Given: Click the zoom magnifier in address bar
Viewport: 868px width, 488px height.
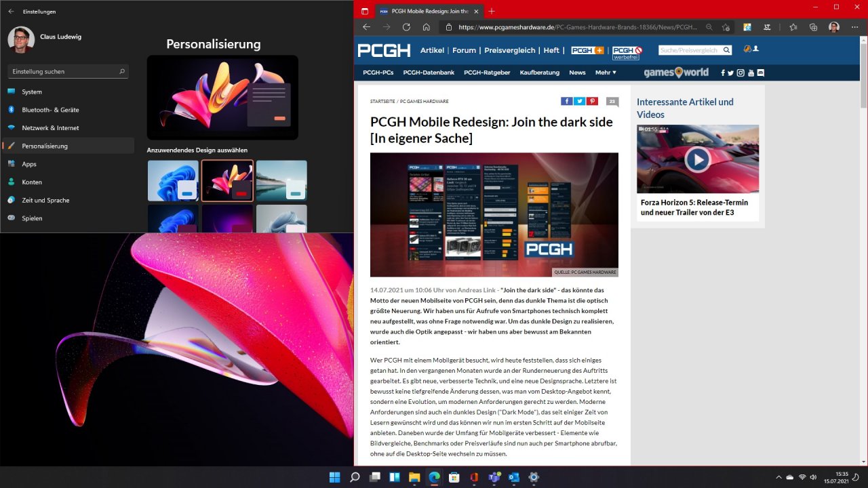Looking at the screenshot, I should (709, 27).
